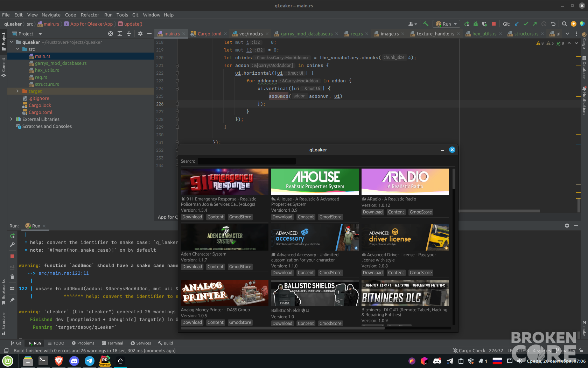The height and width of the screenshot is (368, 588).
Task: Push commits with the Git up-arrow icon
Action: pyautogui.click(x=535, y=24)
